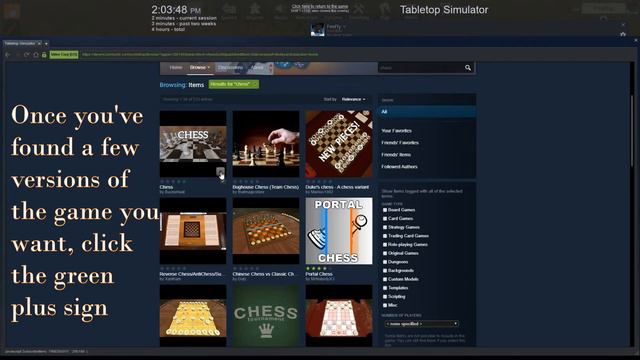Image resolution: width=640 pixels, height=360 pixels.
Task: Click the green plus on the Chess item
Action: (220, 171)
